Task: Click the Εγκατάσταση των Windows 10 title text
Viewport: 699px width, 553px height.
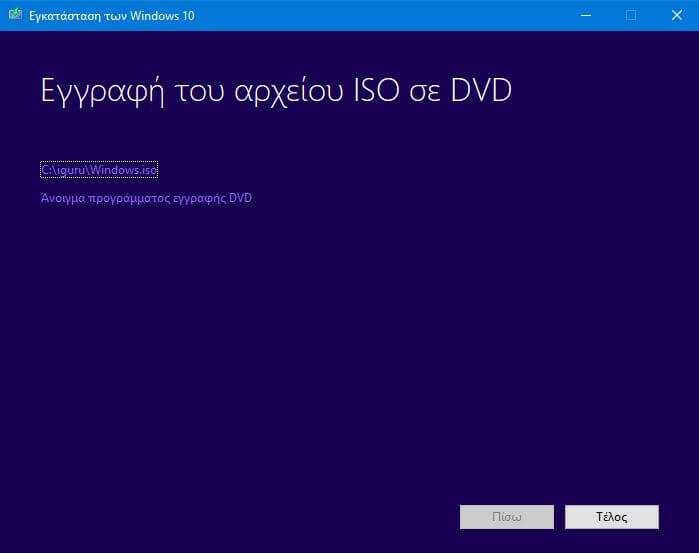Action: tap(112, 16)
